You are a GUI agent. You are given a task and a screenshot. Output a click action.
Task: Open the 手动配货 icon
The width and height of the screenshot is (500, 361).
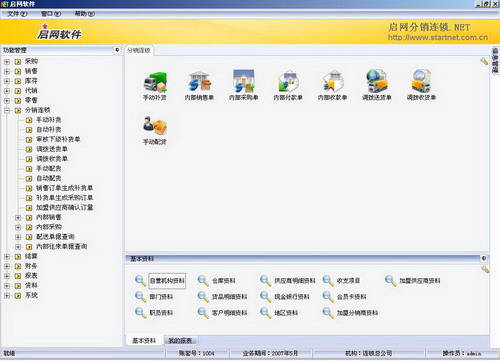tap(155, 126)
